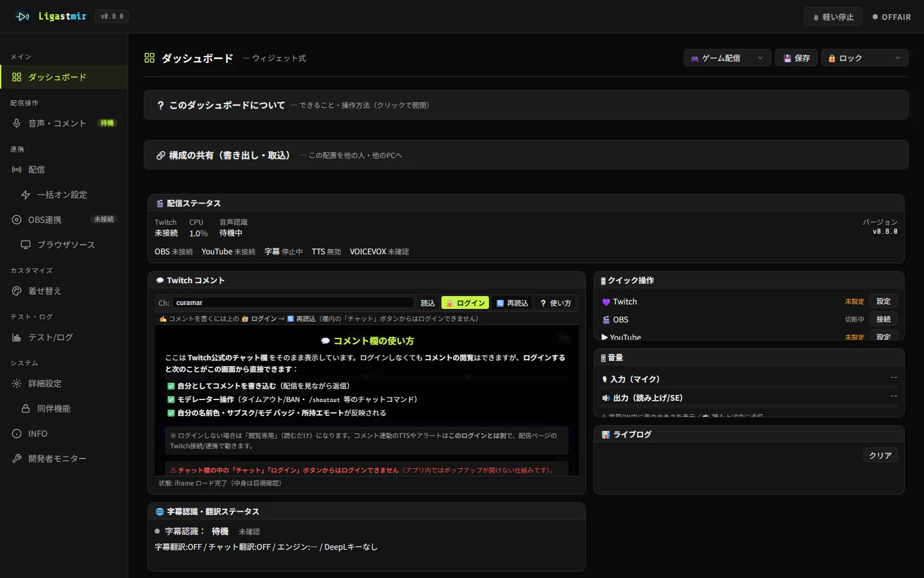Expand 構成の共有（書き出し・取込） section
Screen dimensions: 924x578
[x=526, y=155]
